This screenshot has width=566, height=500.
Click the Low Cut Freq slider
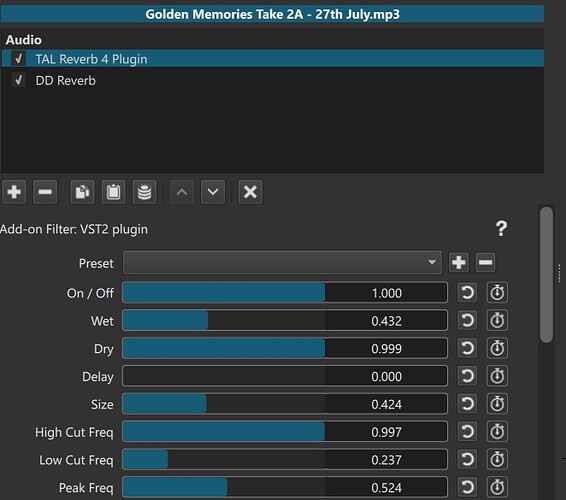285,460
